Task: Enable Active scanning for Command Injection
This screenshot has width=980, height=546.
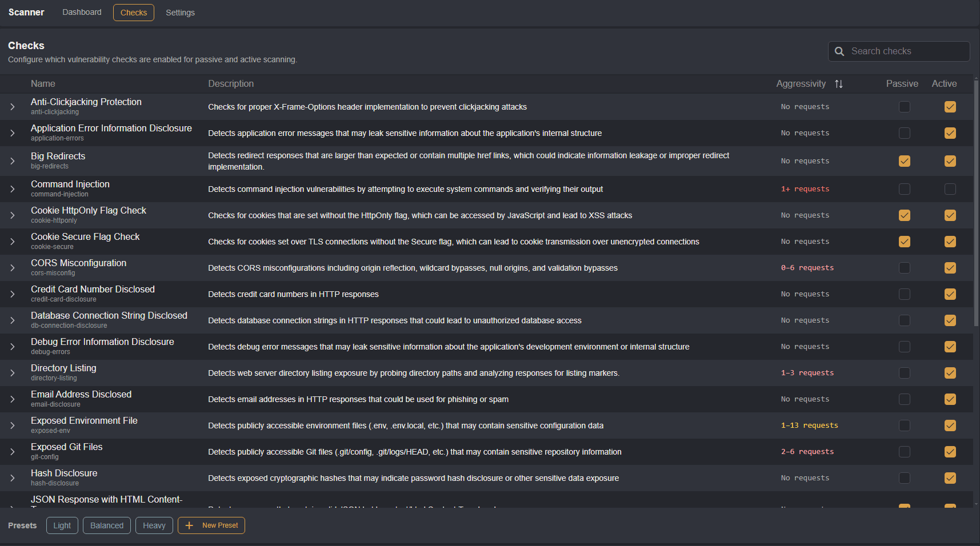Action: (950, 189)
